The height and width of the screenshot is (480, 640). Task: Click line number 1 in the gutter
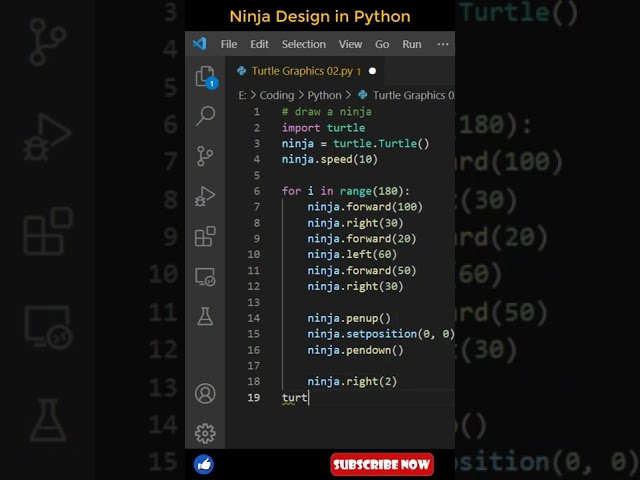tap(257, 112)
